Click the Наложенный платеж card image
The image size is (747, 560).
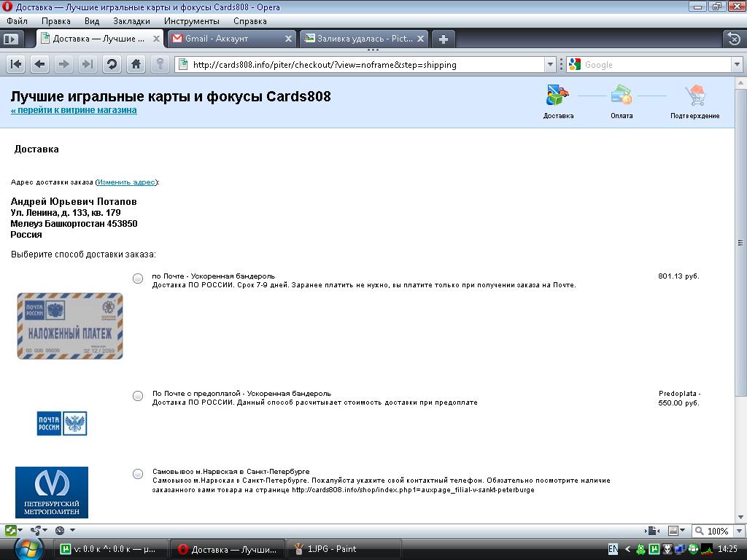(70, 326)
